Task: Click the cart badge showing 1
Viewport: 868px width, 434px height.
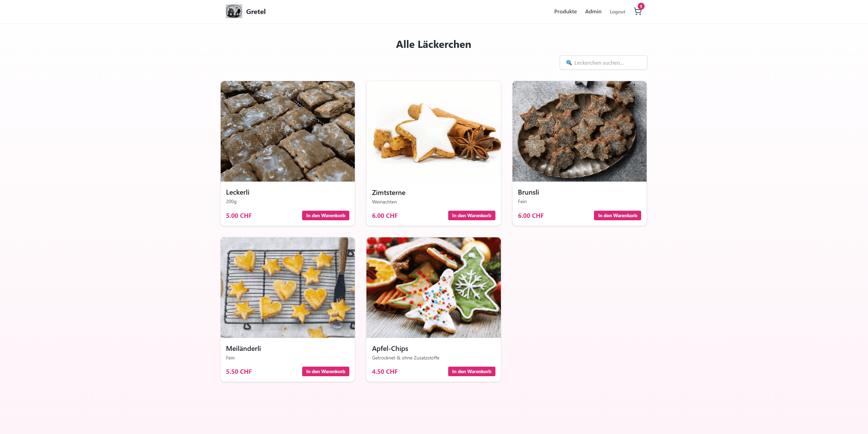Action: point(641,6)
